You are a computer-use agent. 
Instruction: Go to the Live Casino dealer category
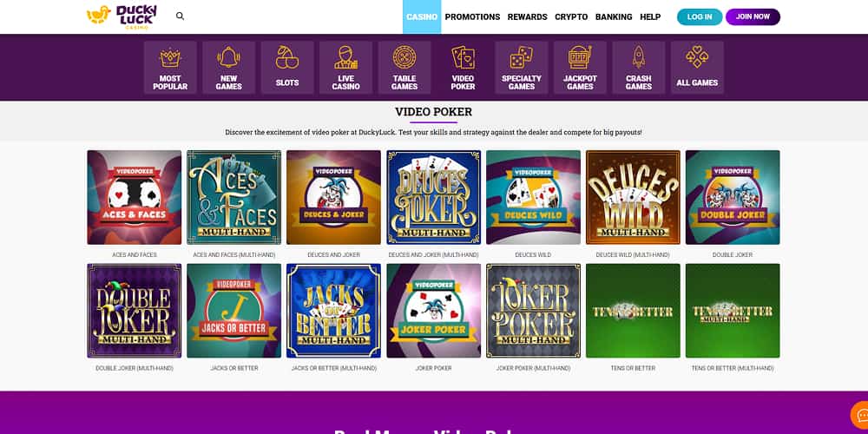346,68
